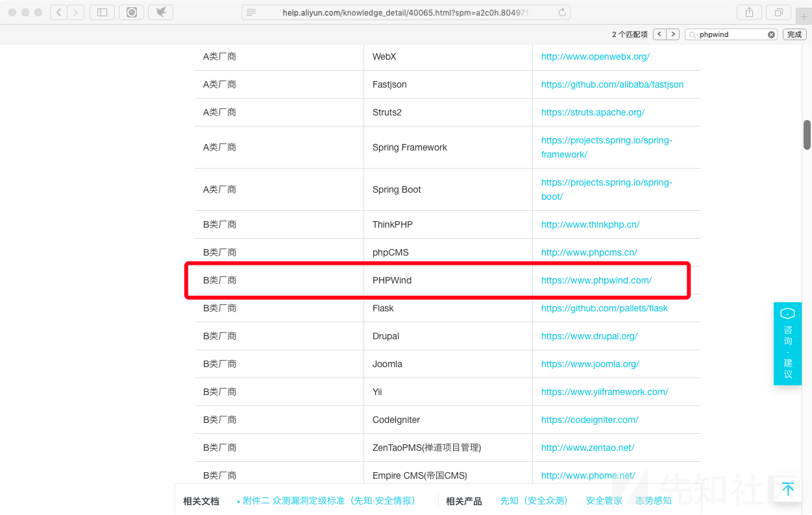Select the Spring Framework cell text

click(410, 147)
